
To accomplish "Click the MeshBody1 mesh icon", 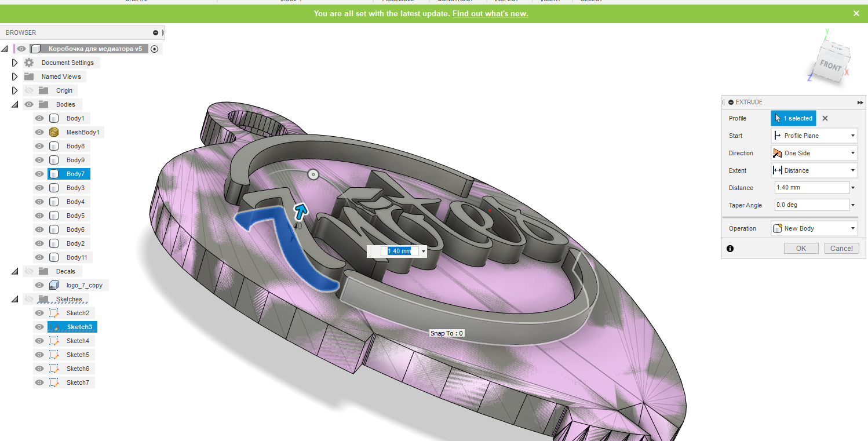I will tap(54, 132).
